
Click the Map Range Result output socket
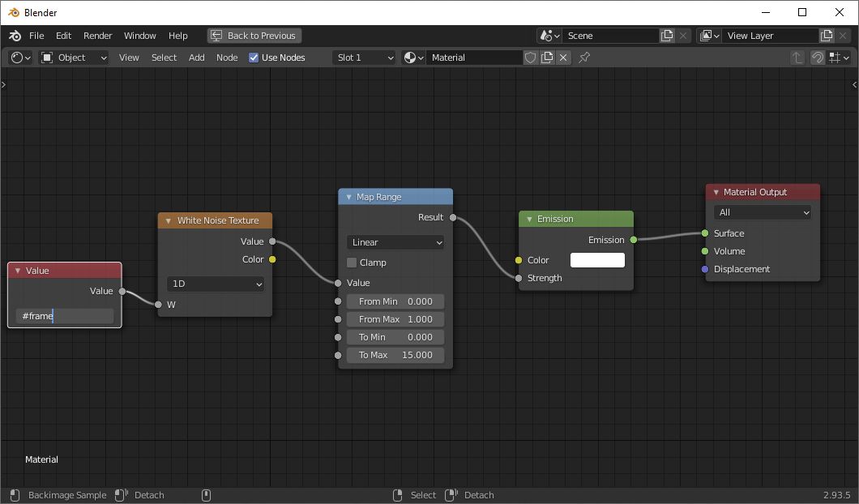(453, 217)
